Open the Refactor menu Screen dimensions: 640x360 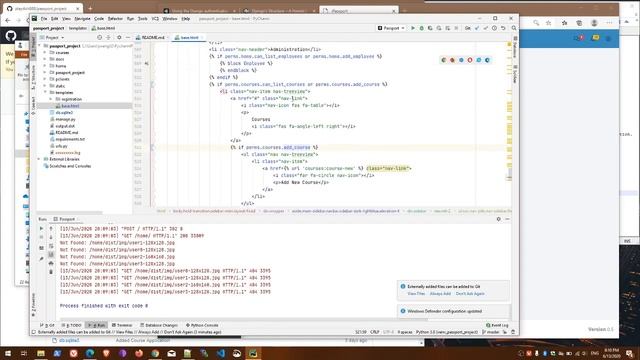coord(115,19)
